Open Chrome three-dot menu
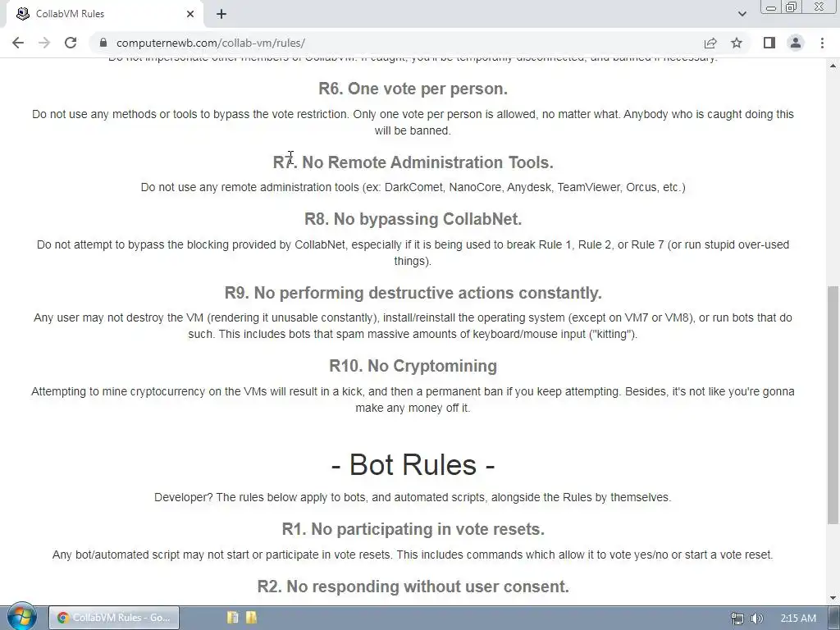The width and height of the screenshot is (840, 630). [x=822, y=43]
